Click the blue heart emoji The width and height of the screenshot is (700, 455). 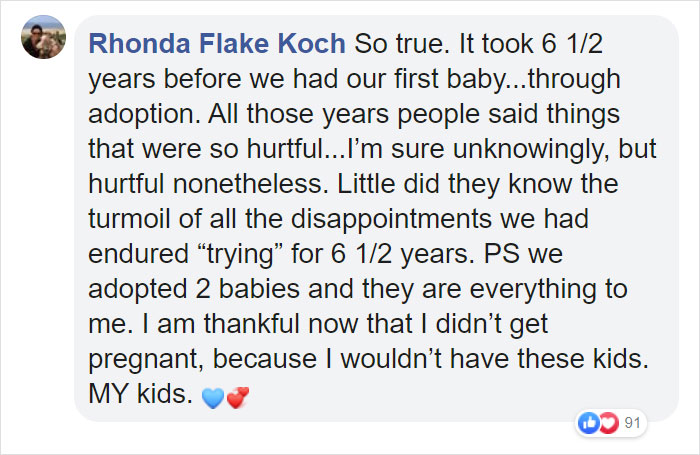pyautogui.click(x=213, y=397)
